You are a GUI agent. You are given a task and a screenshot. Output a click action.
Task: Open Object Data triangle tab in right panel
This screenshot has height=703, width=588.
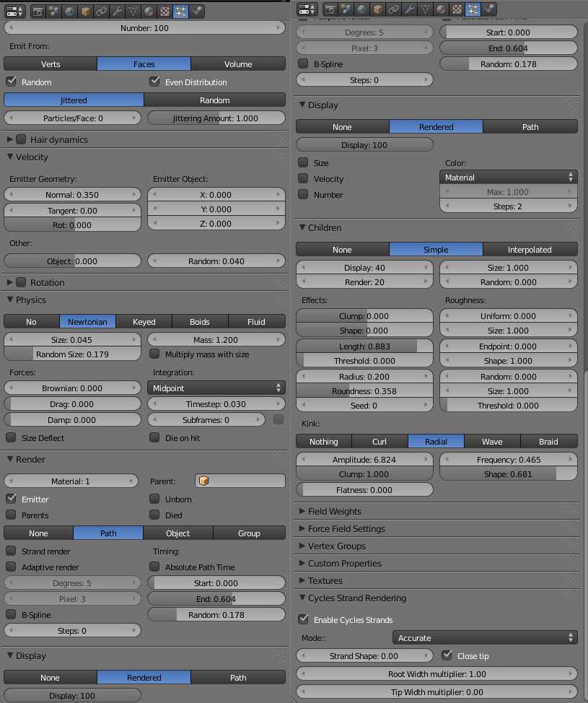point(426,9)
